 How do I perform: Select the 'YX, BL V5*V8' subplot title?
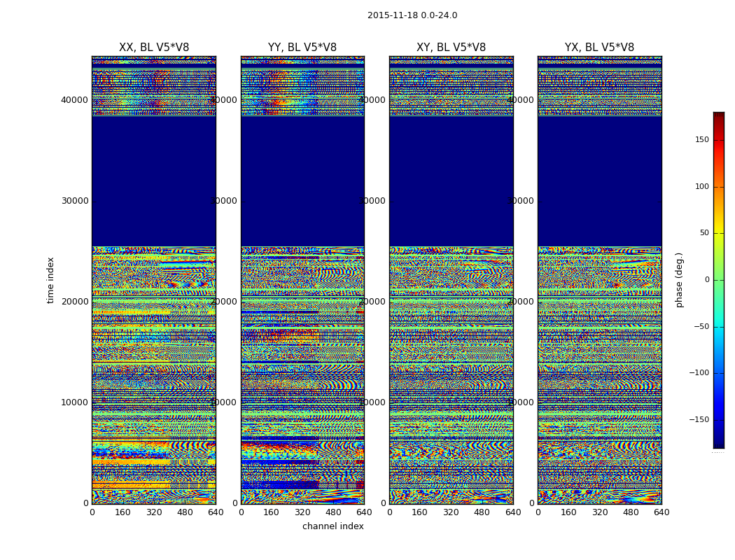[x=599, y=48]
